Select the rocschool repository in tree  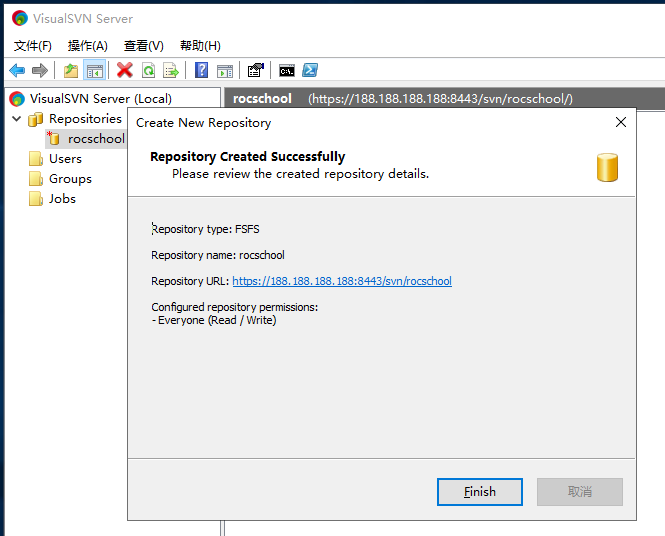coord(96,139)
